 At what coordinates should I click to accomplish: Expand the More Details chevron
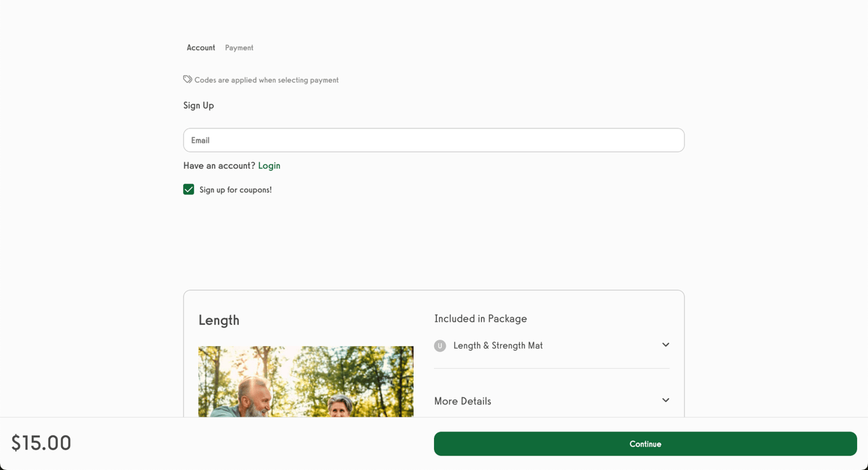click(665, 401)
